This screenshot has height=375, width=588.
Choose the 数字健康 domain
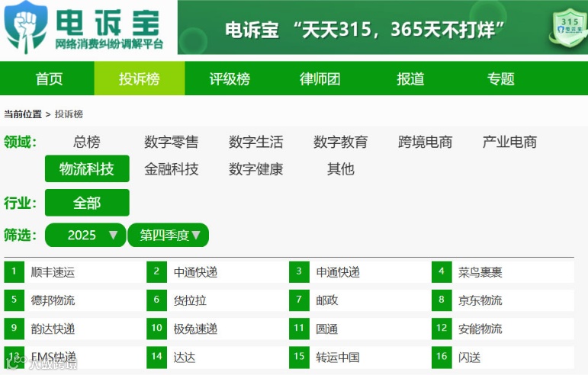pyautogui.click(x=255, y=169)
